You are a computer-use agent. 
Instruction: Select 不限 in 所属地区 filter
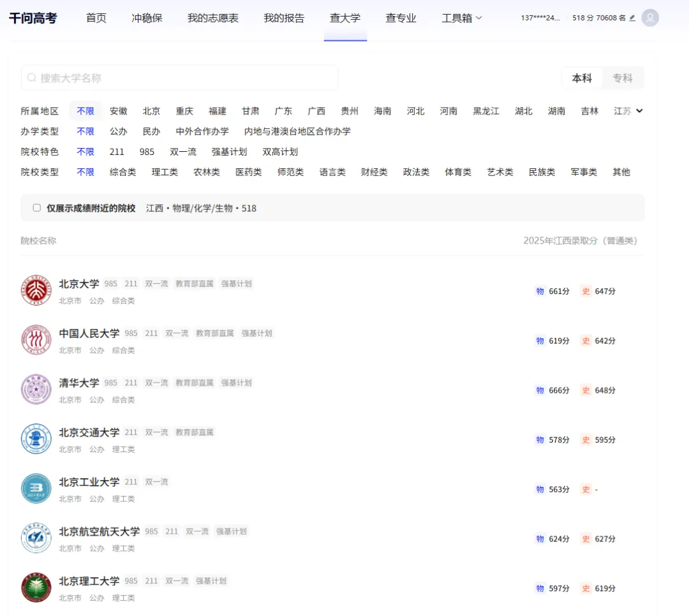[x=85, y=111]
